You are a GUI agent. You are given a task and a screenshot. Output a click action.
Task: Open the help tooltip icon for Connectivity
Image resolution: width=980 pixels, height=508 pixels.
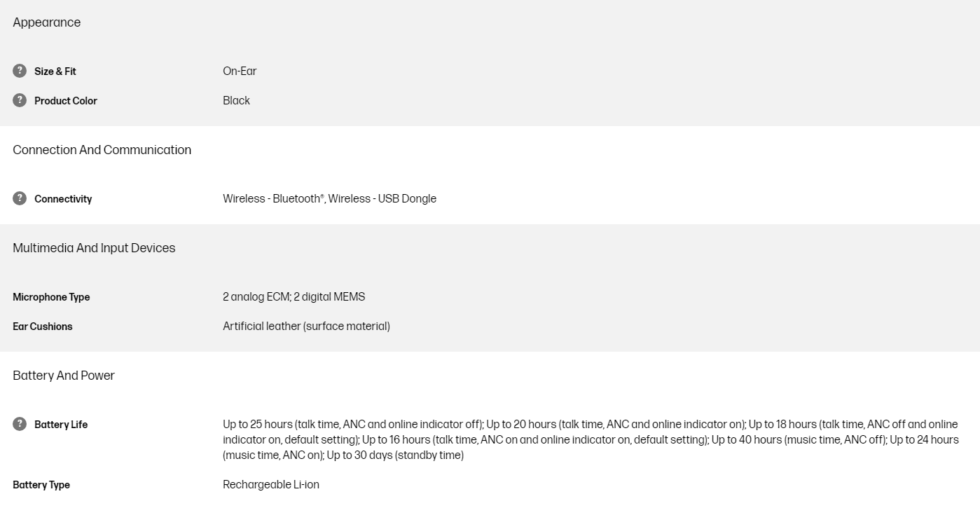20,198
